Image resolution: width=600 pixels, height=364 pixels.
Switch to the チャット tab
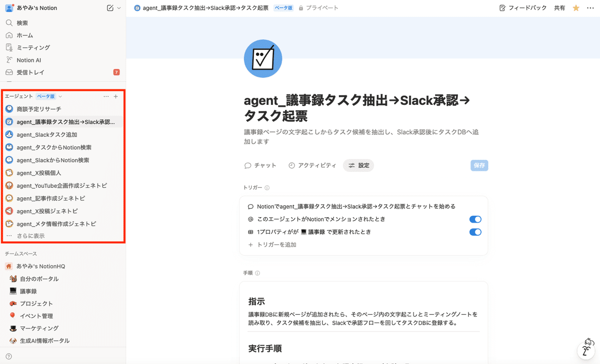tap(260, 165)
